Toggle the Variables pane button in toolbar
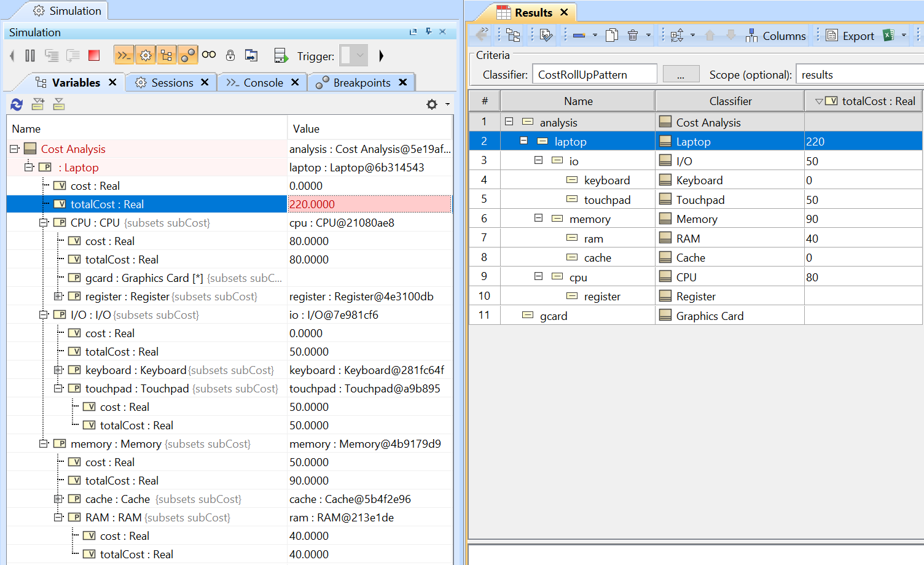This screenshot has height=565, width=924. 166,56
